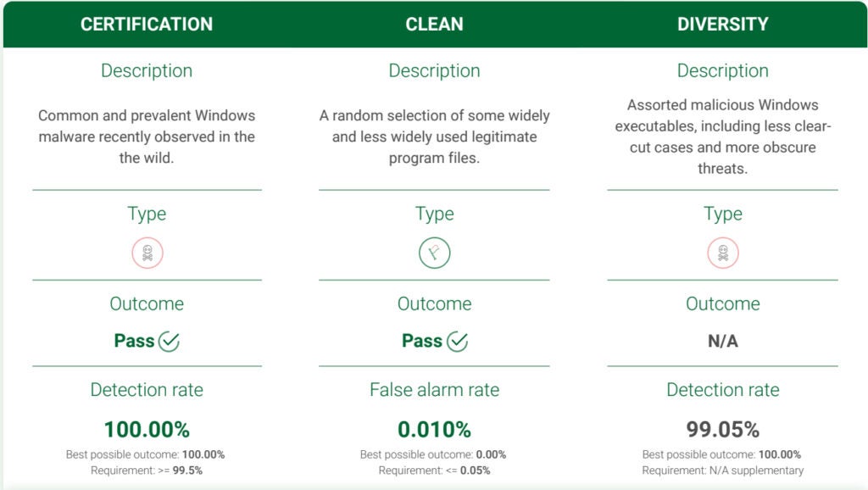Click the Clean description about legitimate files
868x490 pixels.
click(x=434, y=136)
